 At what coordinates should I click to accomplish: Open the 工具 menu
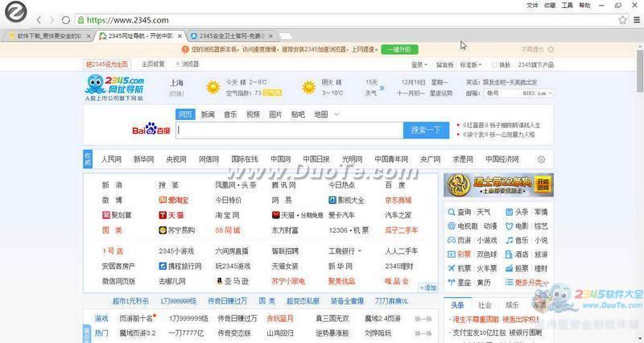(x=568, y=6)
